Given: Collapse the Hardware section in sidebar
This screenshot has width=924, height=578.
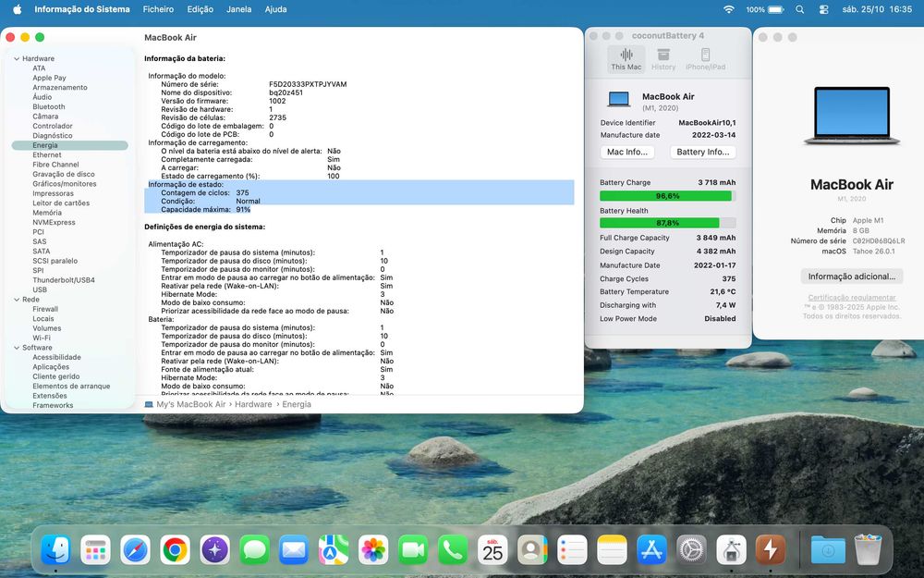Looking at the screenshot, I should click(x=17, y=58).
